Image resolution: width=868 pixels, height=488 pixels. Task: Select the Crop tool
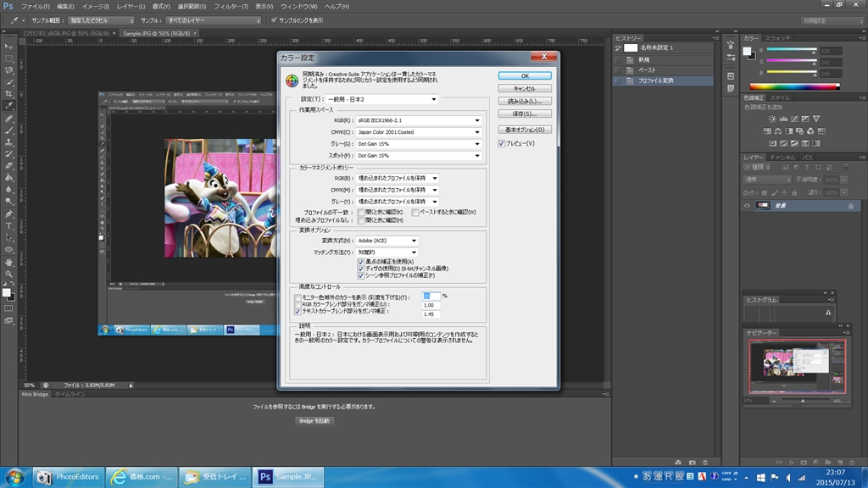8,93
